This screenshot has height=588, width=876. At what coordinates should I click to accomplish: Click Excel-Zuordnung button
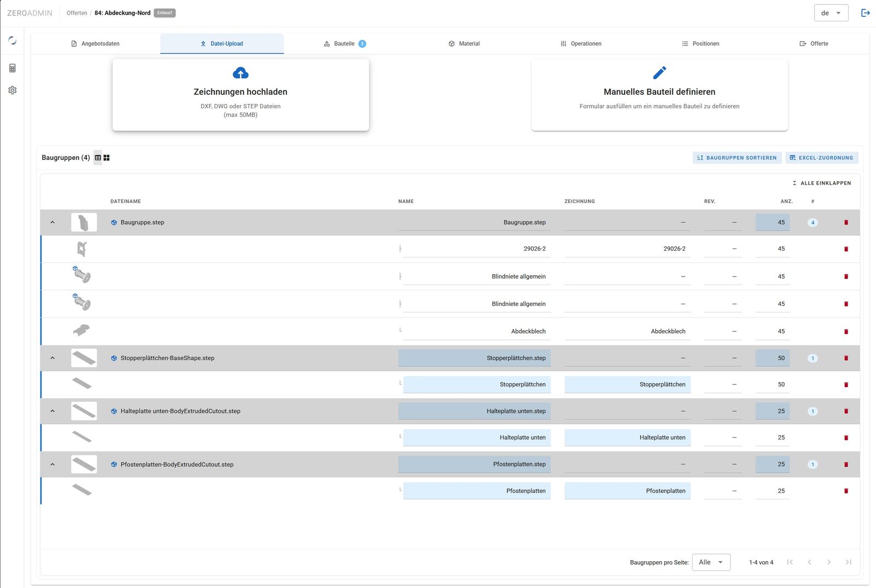[x=821, y=158]
